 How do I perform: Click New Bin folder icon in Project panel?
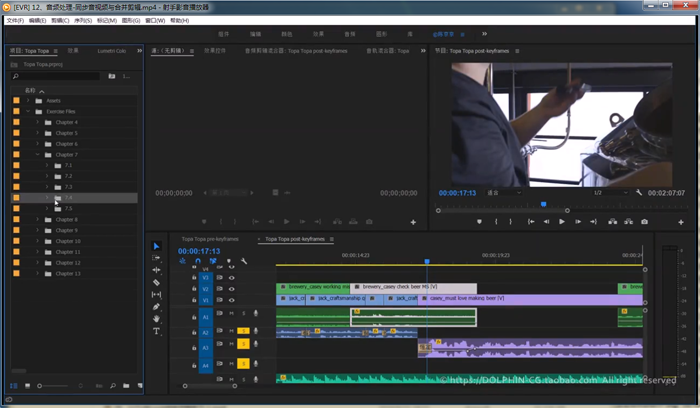point(126,385)
